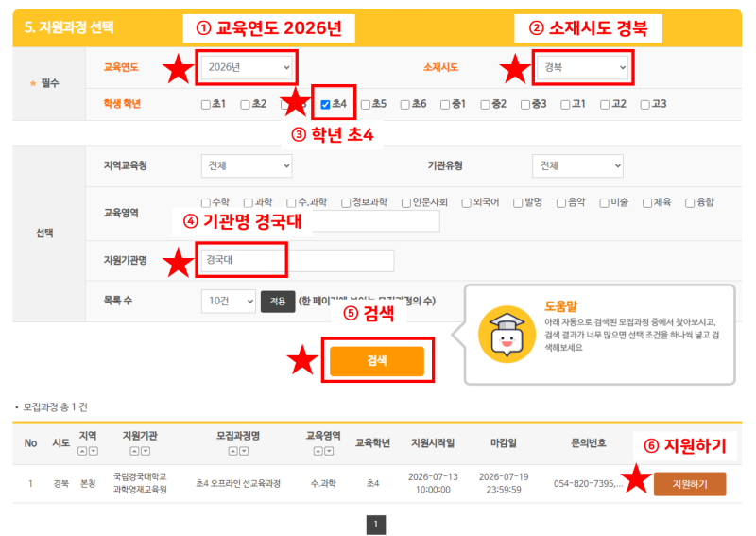Open the 목록 수 10건 dropdown

pos(229,301)
